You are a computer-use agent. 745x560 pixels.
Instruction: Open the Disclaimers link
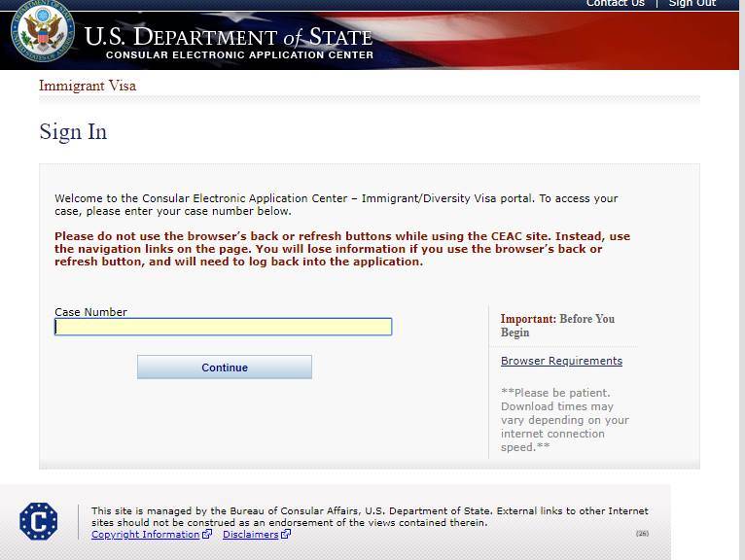(250, 535)
